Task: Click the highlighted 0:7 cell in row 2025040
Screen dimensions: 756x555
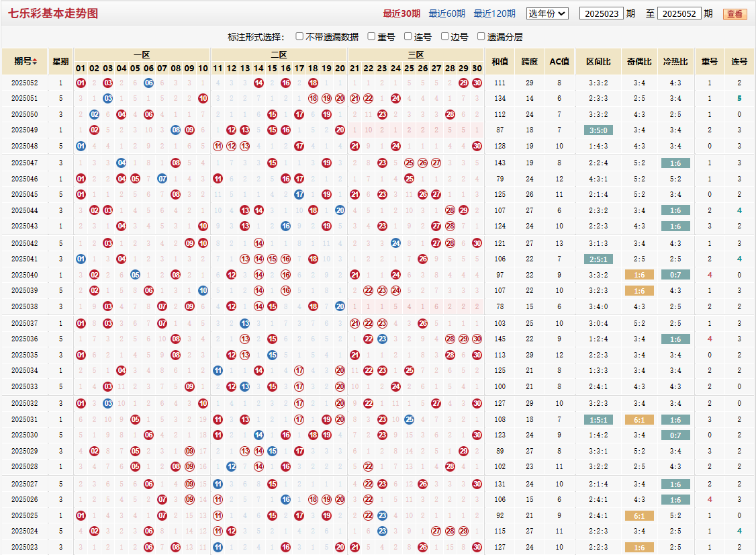Action: (x=675, y=275)
